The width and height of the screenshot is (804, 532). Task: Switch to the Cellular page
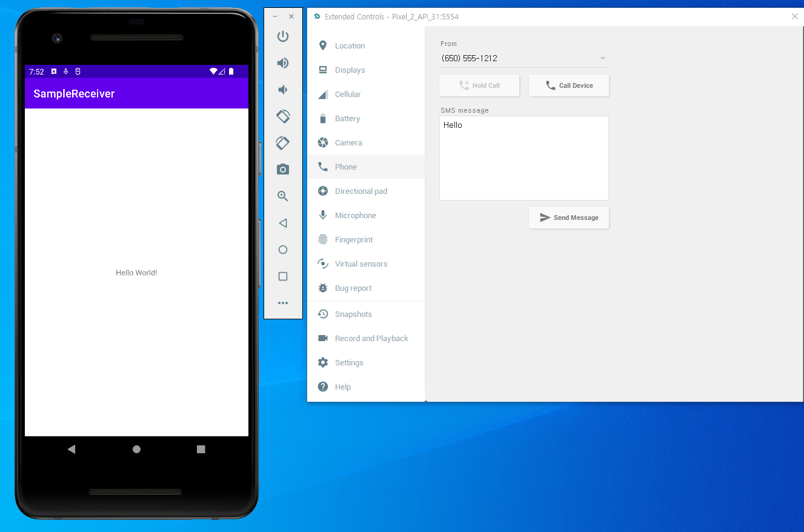pyautogui.click(x=366, y=94)
